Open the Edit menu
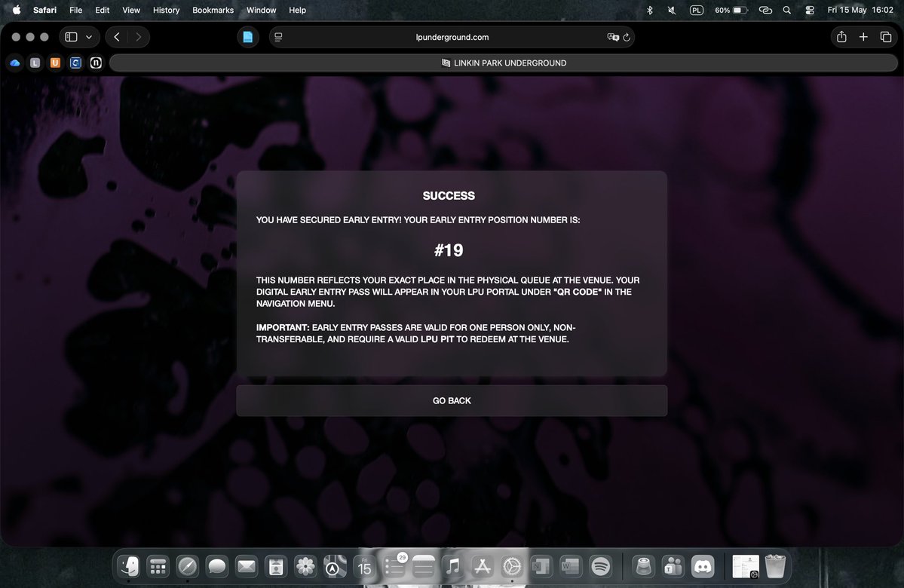This screenshot has height=588, width=904. click(102, 10)
